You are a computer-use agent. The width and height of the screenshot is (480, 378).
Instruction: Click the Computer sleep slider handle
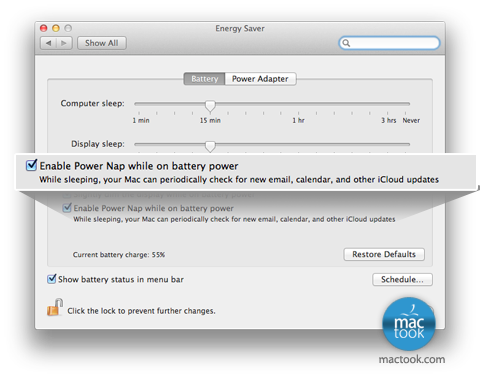point(210,106)
